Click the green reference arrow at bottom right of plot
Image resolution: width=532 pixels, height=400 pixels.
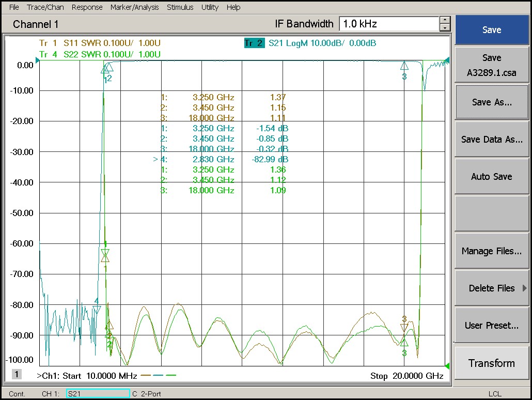[x=447, y=366]
